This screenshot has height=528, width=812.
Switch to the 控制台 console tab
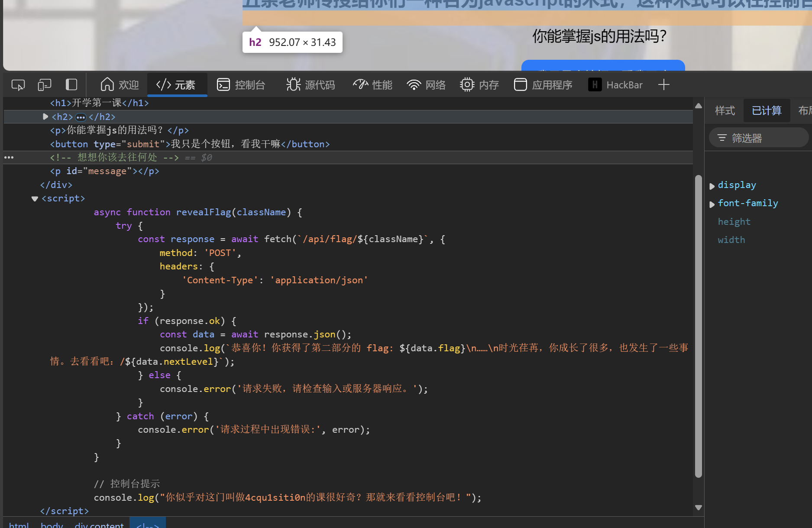241,85
